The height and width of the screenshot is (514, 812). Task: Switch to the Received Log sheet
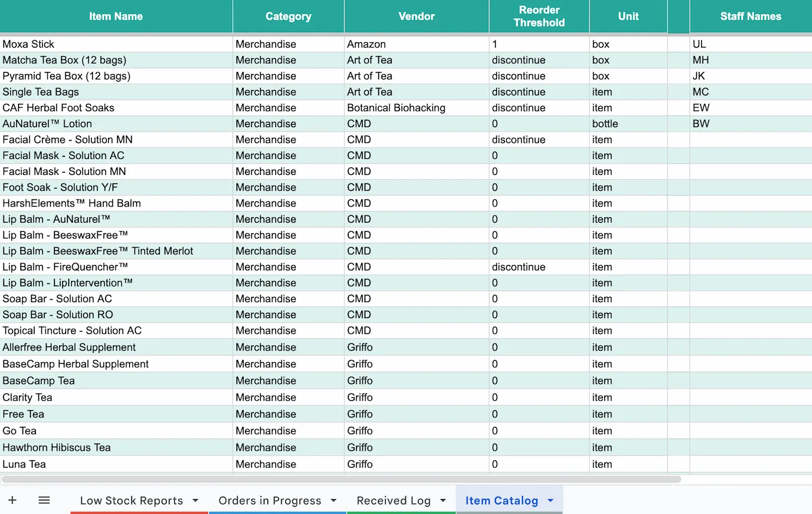click(393, 500)
